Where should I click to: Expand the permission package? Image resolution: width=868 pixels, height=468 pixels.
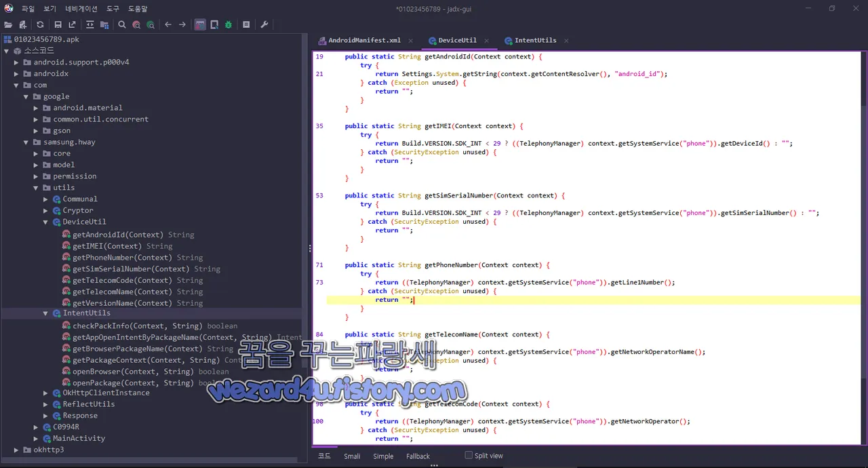pos(37,176)
